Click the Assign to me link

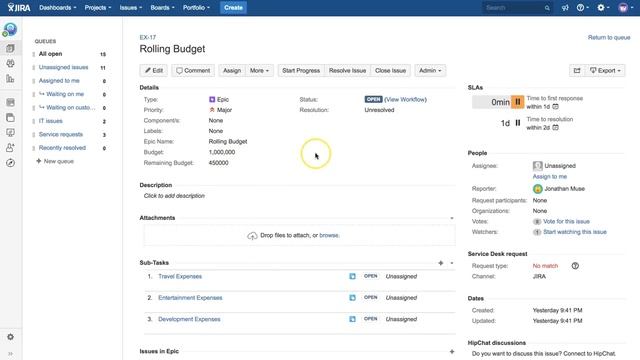[549, 176]
